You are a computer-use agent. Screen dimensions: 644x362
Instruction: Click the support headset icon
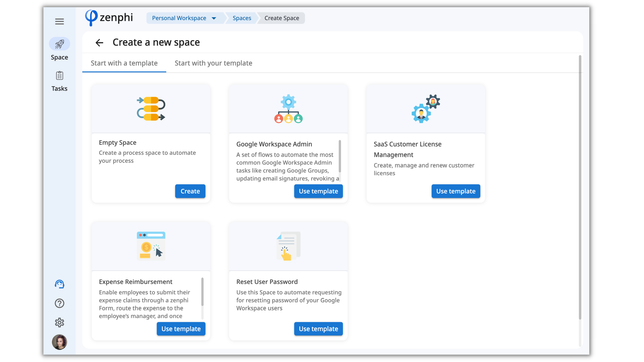pyautogui.click(x=59, y=284)
